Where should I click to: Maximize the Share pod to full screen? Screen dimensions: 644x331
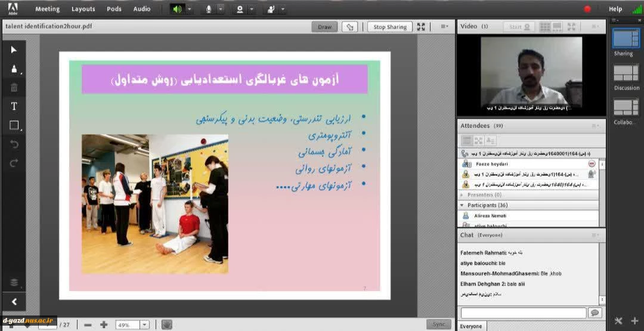coord(421,27)
